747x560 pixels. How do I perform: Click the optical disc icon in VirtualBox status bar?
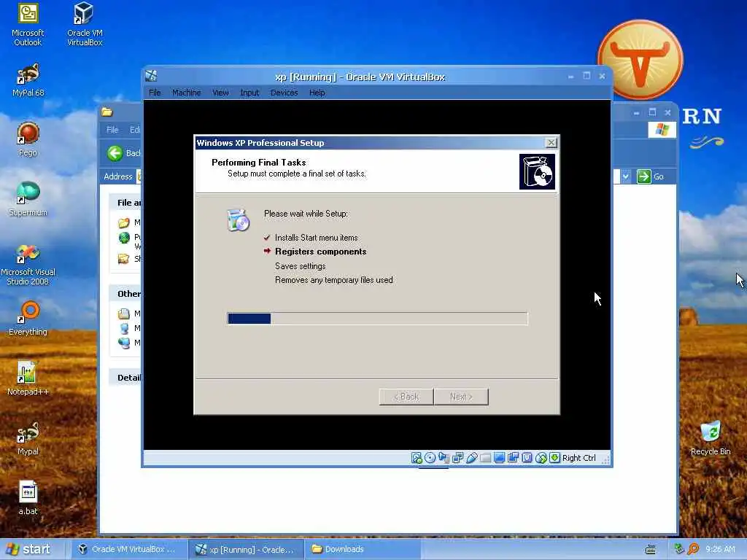(430, 458)
